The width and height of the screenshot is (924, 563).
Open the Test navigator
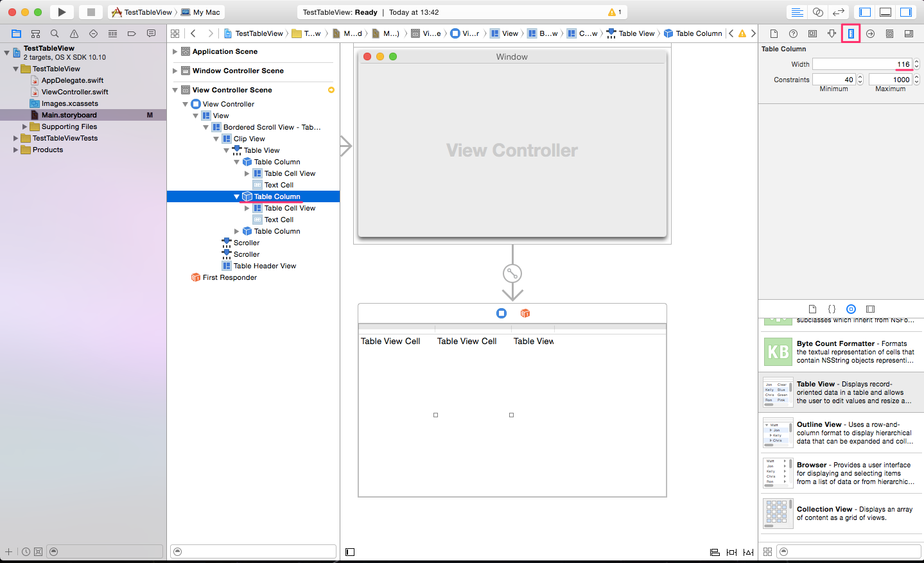click(94, 33)
